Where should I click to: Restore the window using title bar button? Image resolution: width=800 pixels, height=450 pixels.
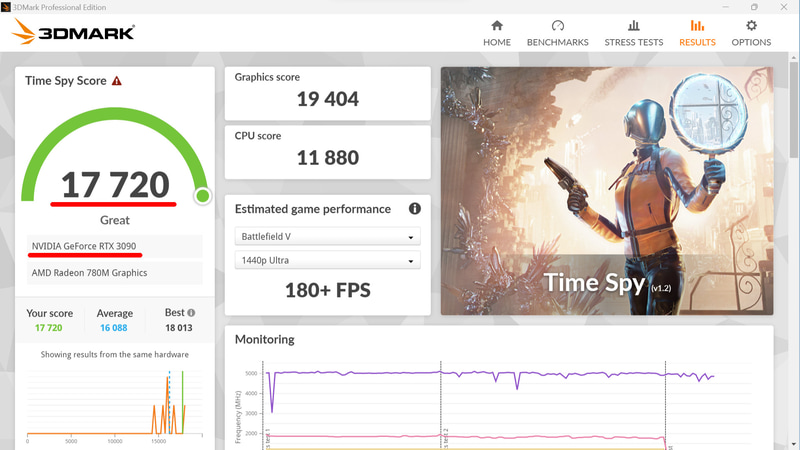(x=754, y=7)
